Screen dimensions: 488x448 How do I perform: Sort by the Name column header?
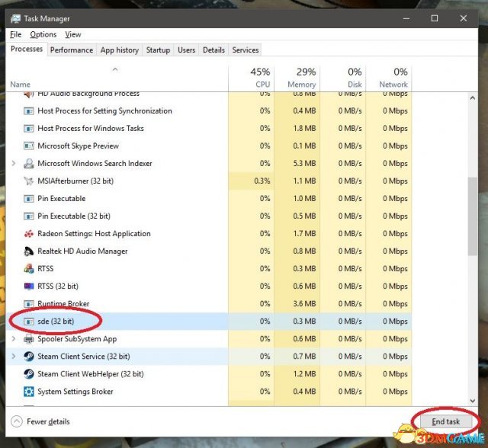[117, 78]
